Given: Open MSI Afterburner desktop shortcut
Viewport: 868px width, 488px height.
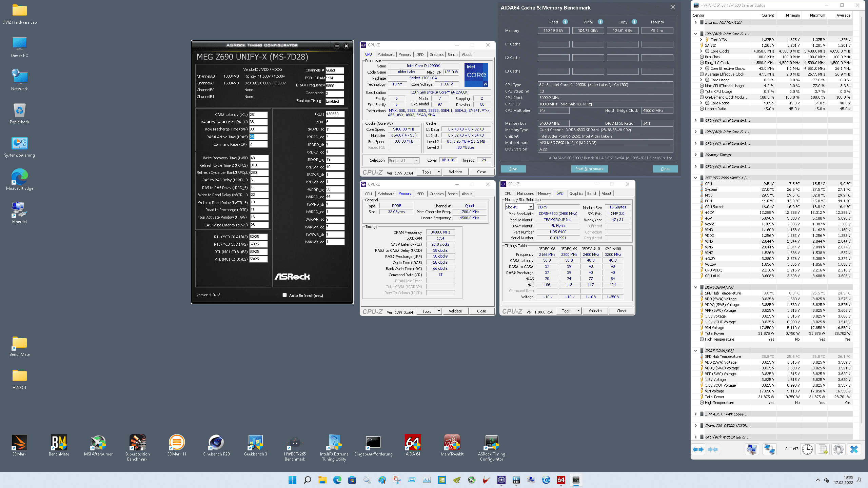Looking at the screenshot, I should tap(98, 446).
